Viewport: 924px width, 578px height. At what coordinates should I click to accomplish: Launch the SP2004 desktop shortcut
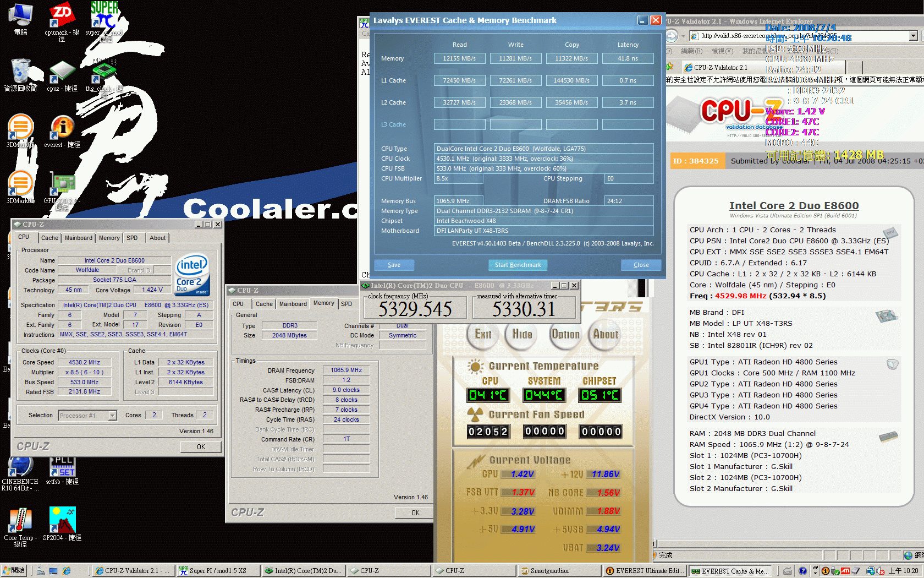[62, 524]
